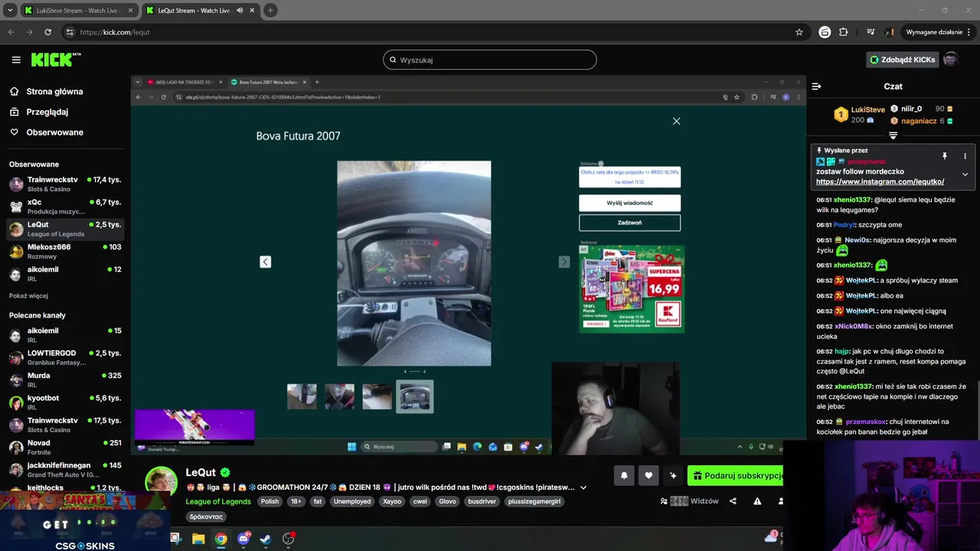Open the hamburger sidebar menu
980x551 pixels.
pos(16,60)
